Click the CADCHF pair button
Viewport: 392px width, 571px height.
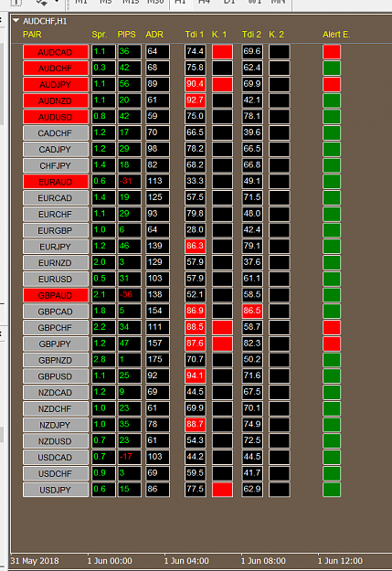pyautogui.click(x=56, y=132)
